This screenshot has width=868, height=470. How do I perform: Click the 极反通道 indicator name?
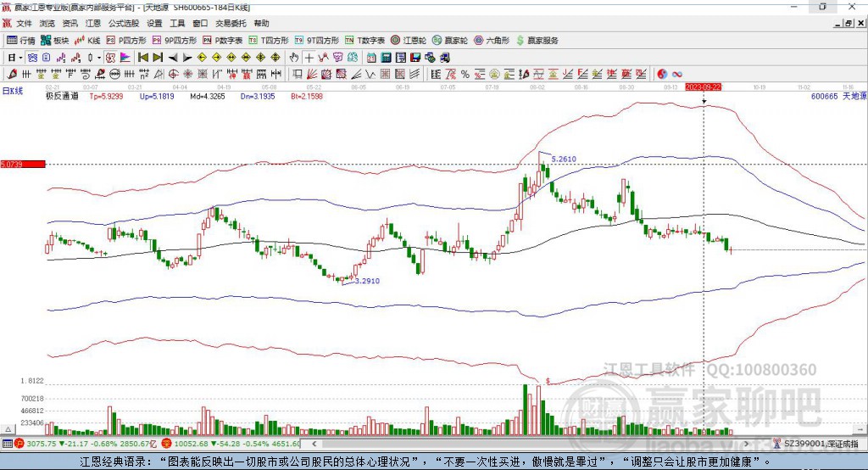(62, 96)
